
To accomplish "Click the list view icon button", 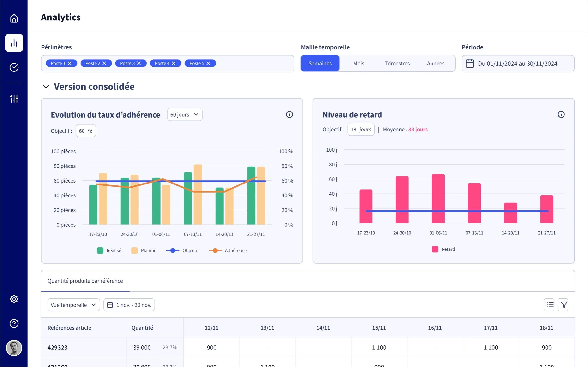I will (549, 305).
